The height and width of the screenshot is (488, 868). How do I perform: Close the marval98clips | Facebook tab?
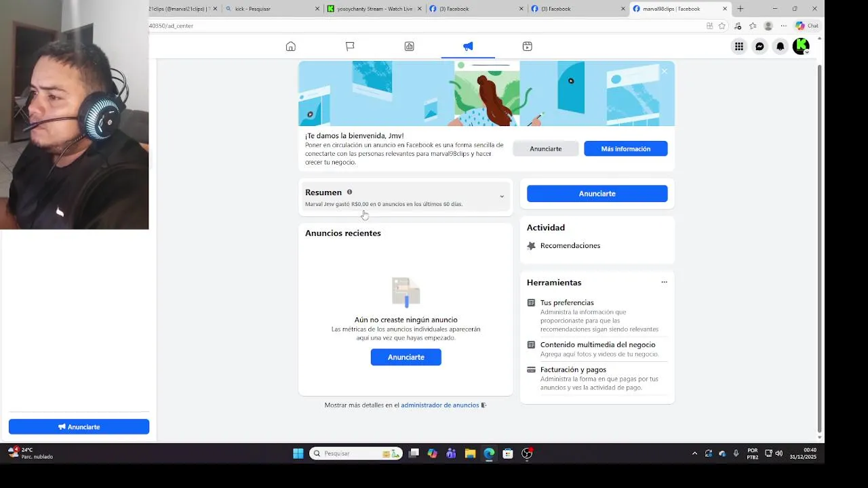point(725,9)
